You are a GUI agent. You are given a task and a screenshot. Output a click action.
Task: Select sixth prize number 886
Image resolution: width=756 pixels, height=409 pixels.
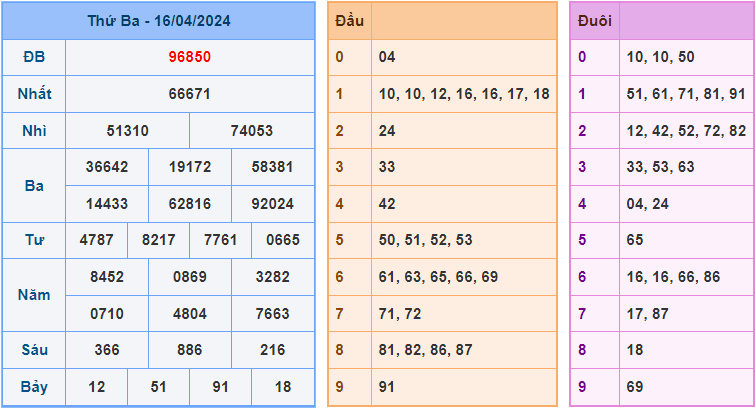tap(189, 350)
